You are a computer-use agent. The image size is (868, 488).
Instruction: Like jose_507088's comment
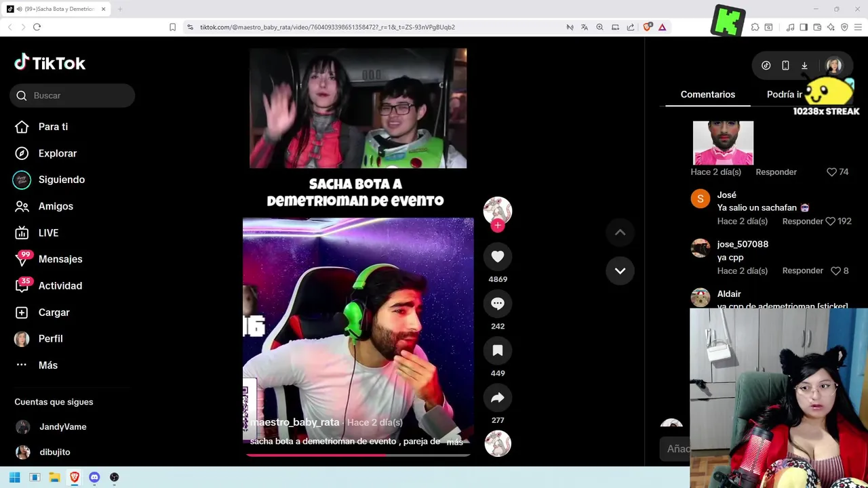pyautogui.click(x=837, y=270)
